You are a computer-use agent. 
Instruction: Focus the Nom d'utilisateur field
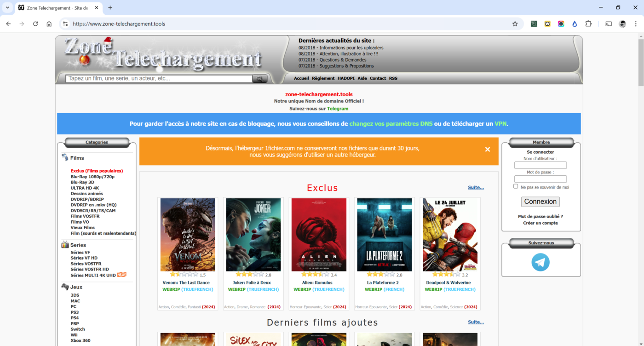[540, 165]
